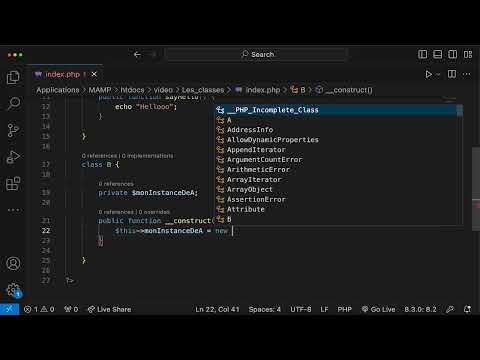The width and height of the screenshot is (480, 360).
Task: Toggle the primary side bar layout icon
Action: 422,54
